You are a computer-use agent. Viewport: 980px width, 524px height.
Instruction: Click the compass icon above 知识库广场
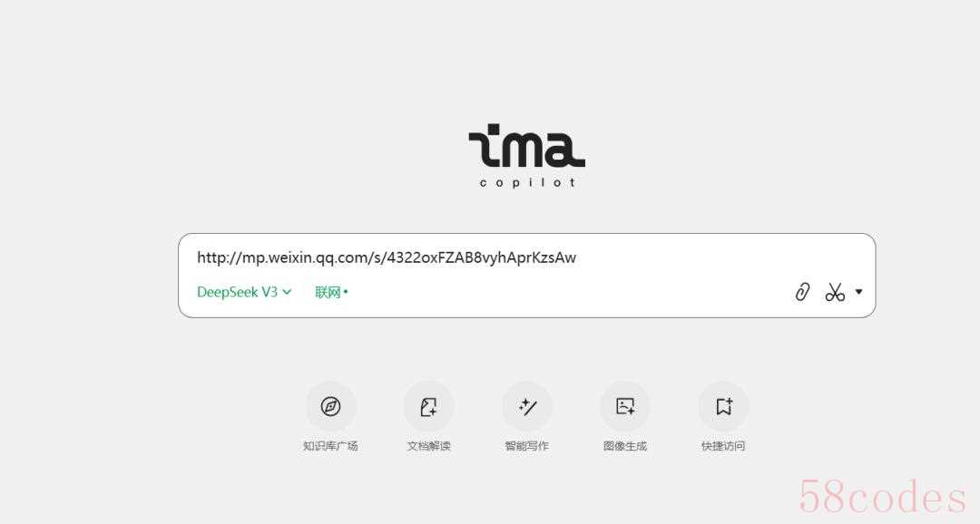[x=330, y=406]
